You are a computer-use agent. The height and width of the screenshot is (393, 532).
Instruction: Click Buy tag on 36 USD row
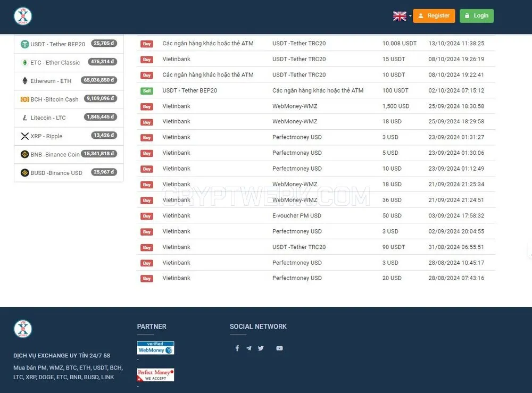click(147, 200)
